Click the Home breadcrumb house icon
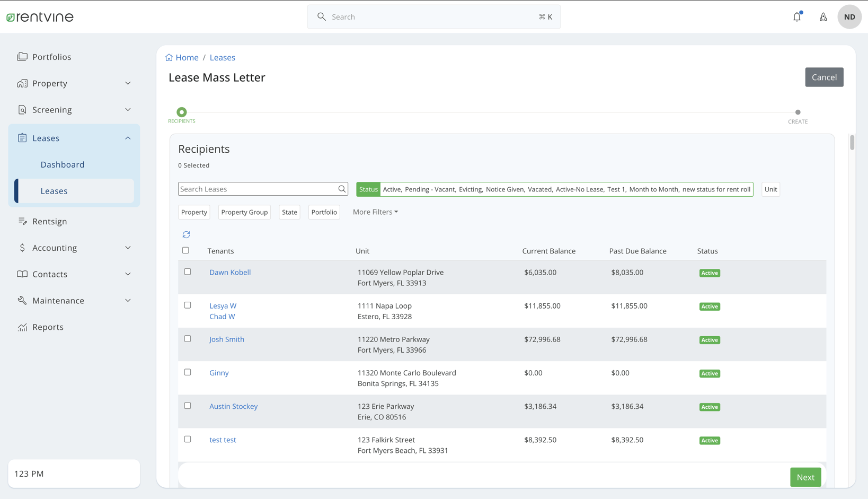Viewport: 868px width, 499px height. click(169, 58)
